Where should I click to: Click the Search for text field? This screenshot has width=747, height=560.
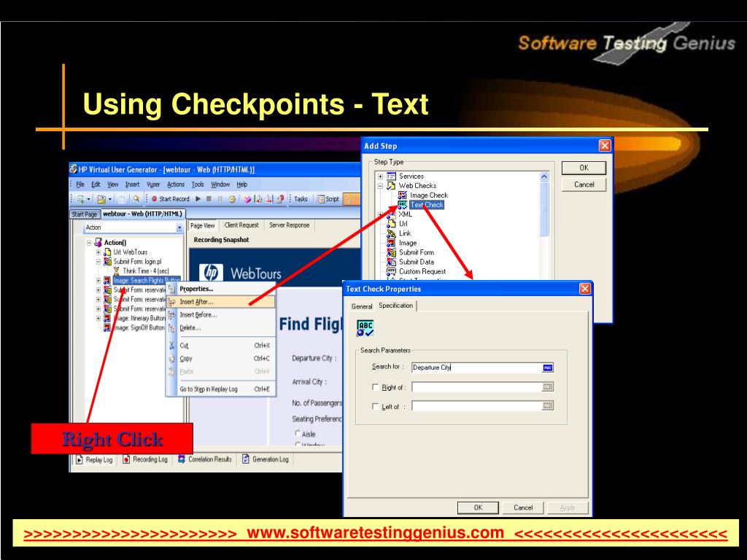coord(476,367)
